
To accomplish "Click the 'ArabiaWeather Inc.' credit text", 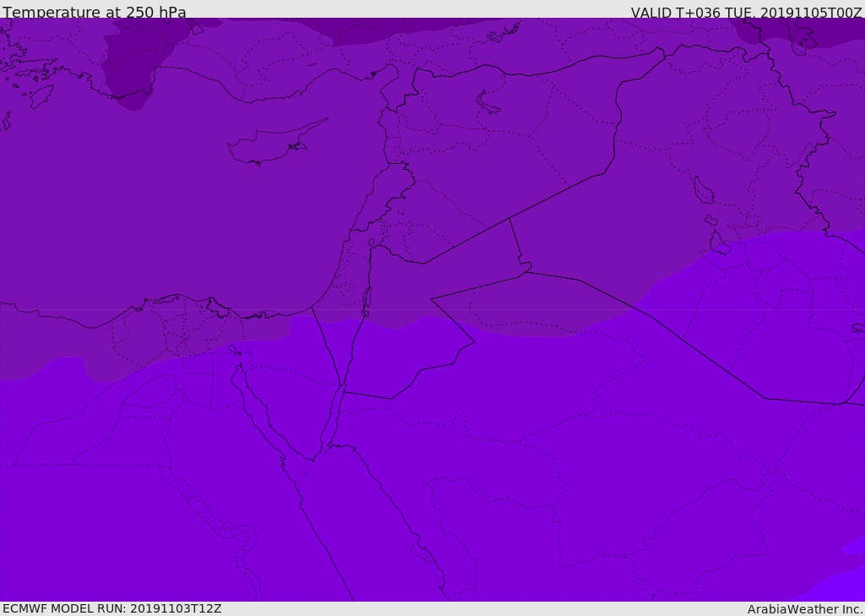I will (806, 609).
